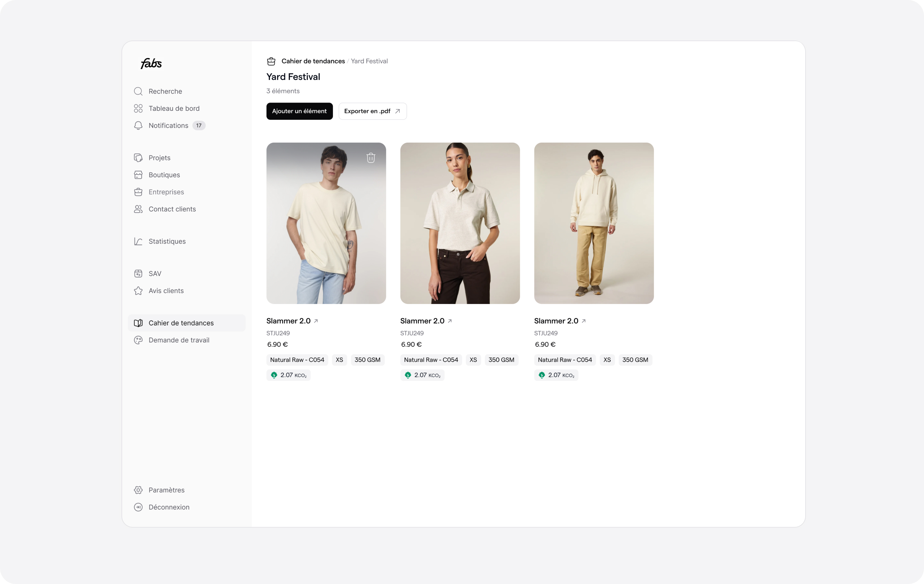This screenshot has width=924, height=584.
Task: Click Exporter en .pdf button
Action: (372, 111)
